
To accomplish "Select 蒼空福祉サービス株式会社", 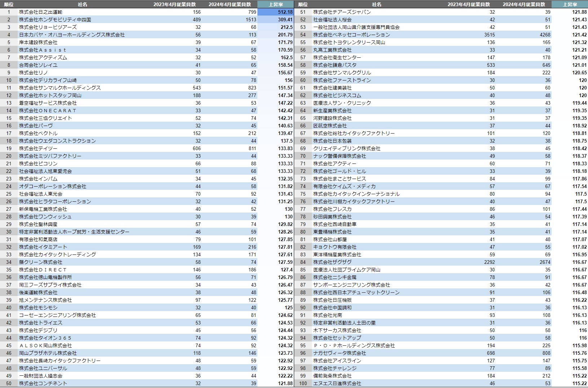I will click(48, 103).
